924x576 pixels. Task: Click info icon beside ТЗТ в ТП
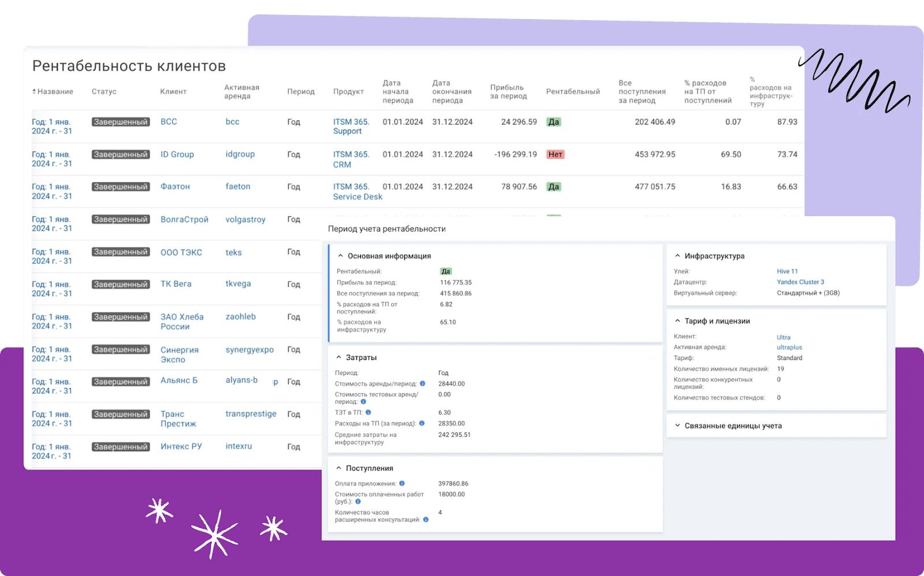368,413
